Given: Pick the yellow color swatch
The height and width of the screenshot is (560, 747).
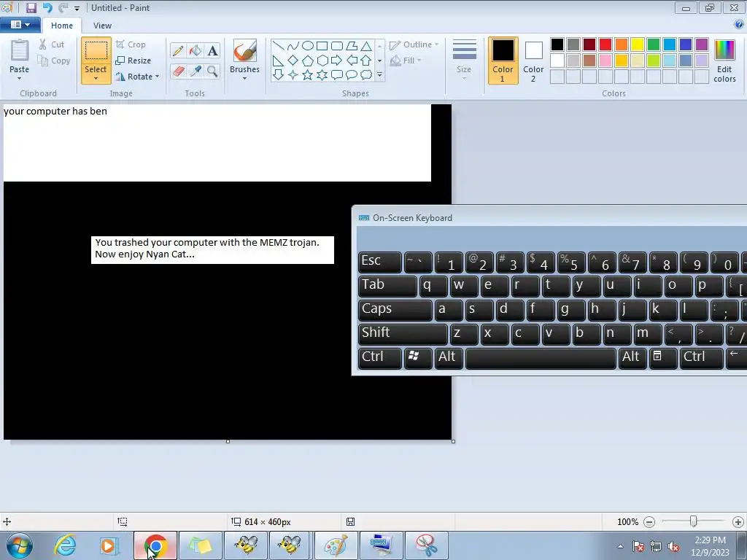Looking at the screenshot, I should (x=638, y=44).
